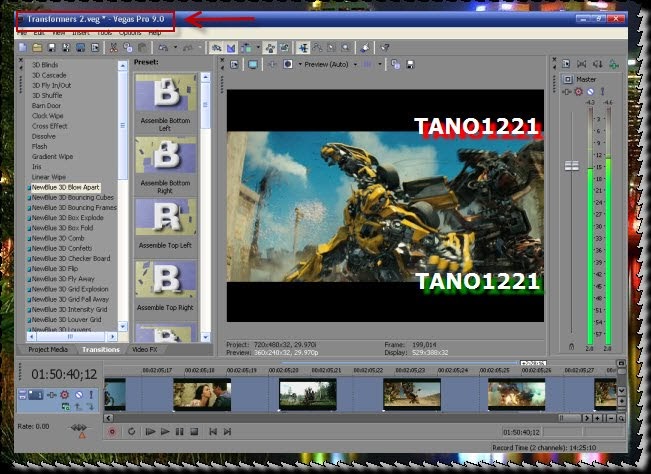Screen dimensions: 651x474
Task: Copy snapshot to clipboard in preview toolbar
Action: [x=396, y=64]
